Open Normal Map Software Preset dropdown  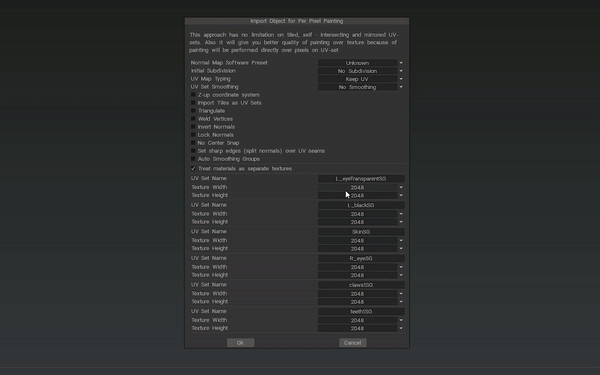click(361, 63)
